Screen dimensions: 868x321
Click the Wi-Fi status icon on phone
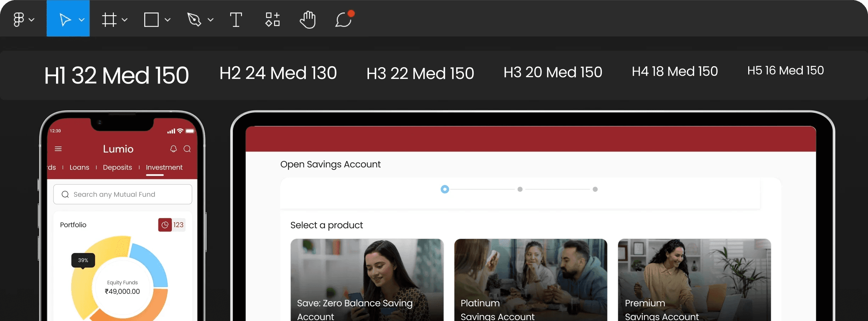180,131
